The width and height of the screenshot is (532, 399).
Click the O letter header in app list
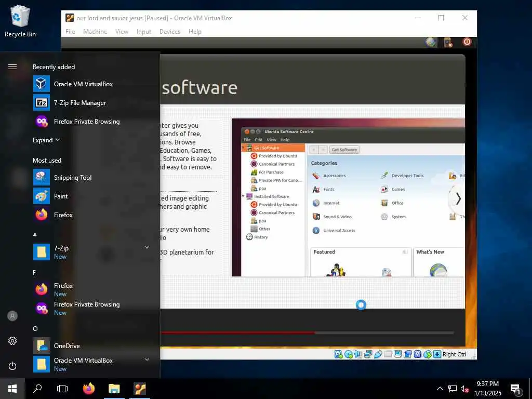35,328
